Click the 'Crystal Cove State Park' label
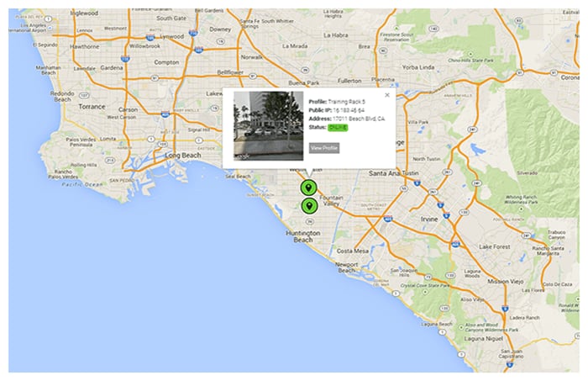Screen dimensions: 588x381 [x=425, y=285]
